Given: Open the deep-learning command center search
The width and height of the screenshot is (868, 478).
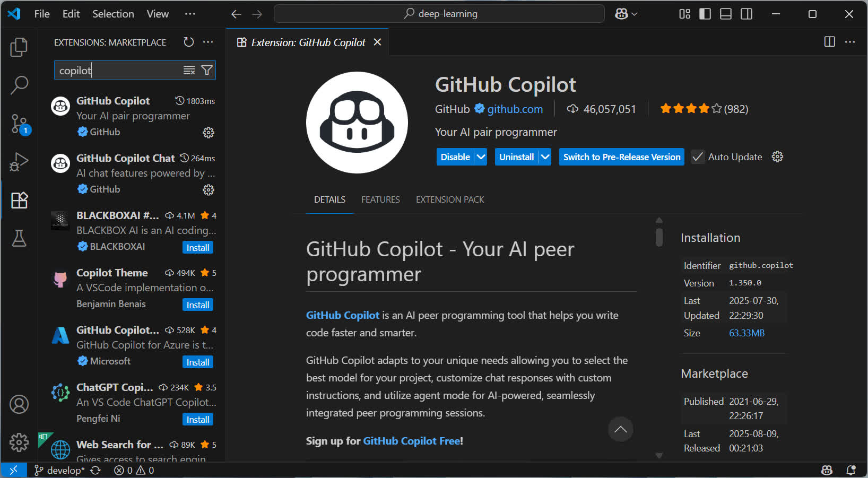Looking at the screenshot, I should 439,14.
